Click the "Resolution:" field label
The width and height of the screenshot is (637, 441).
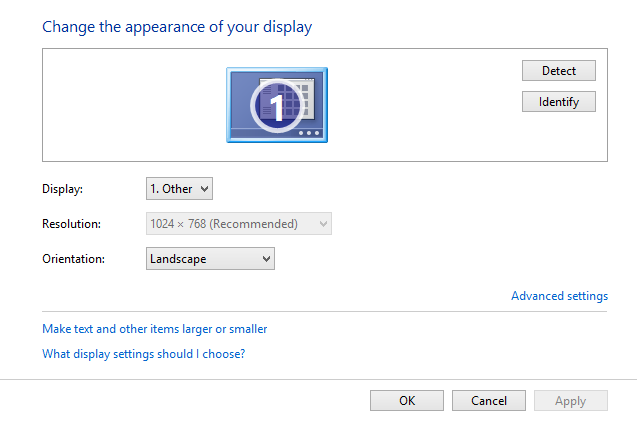tap(72, 224)
